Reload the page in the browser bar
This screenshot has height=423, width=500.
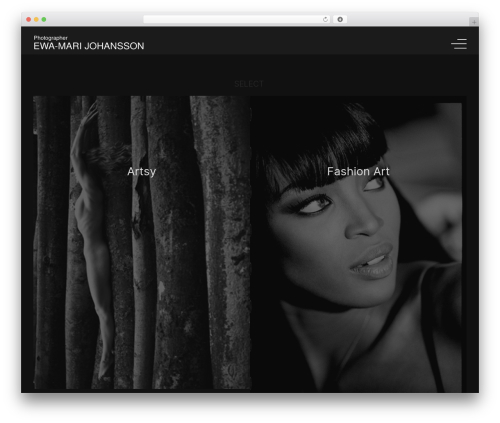(325, 20)
